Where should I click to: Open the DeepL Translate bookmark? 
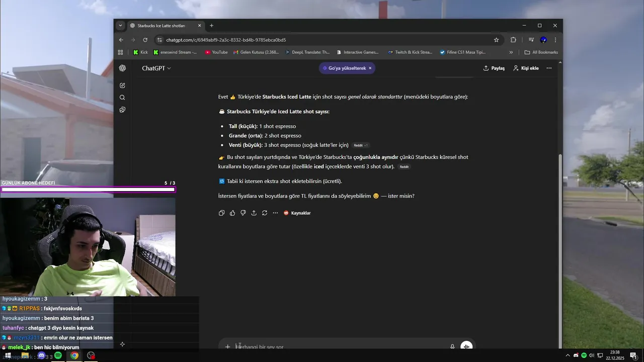pos(307,52)
